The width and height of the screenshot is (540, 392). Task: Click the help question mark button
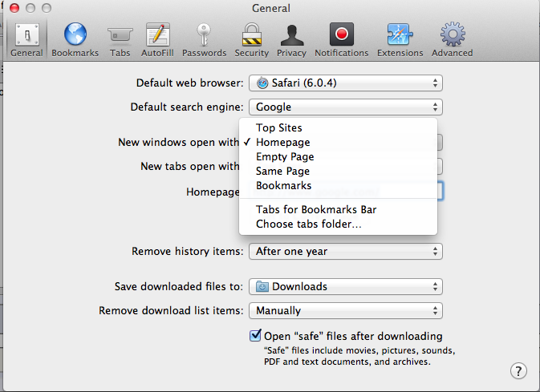(518, 370)
